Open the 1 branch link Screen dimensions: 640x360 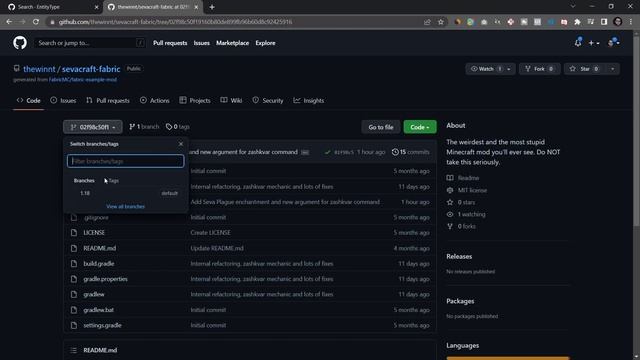click(x=144, y=127)
